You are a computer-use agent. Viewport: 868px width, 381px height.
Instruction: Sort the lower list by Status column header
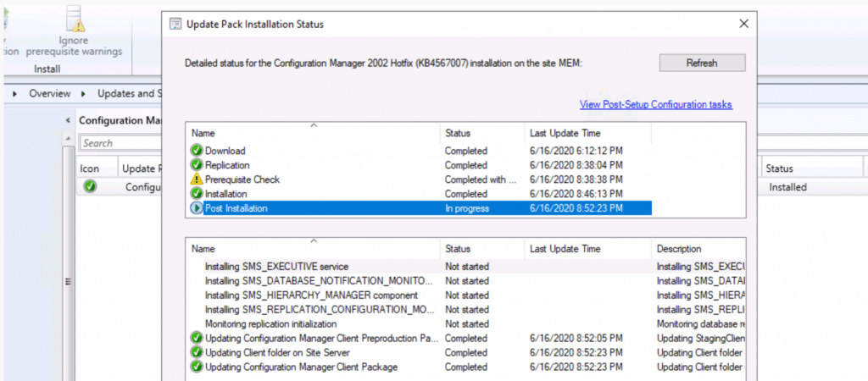pyautogui.click(x=481, y=249)
